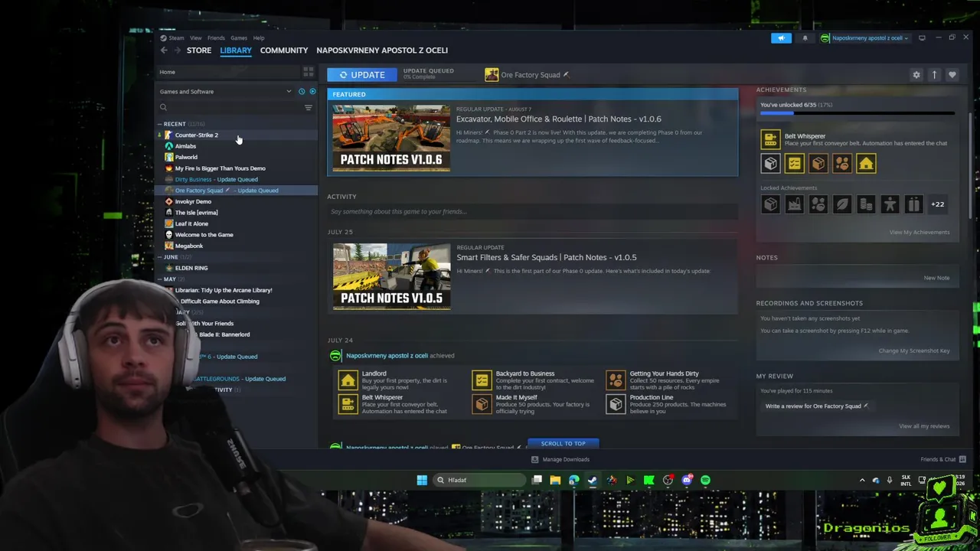Select the unlocked house achievement icon
The image size is (980, 551).
(866, 164)
